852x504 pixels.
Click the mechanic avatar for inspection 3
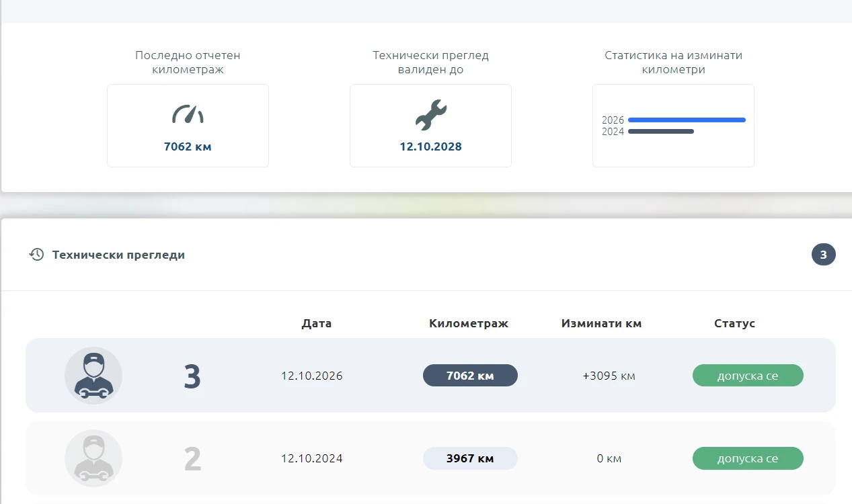pos(93,376)
